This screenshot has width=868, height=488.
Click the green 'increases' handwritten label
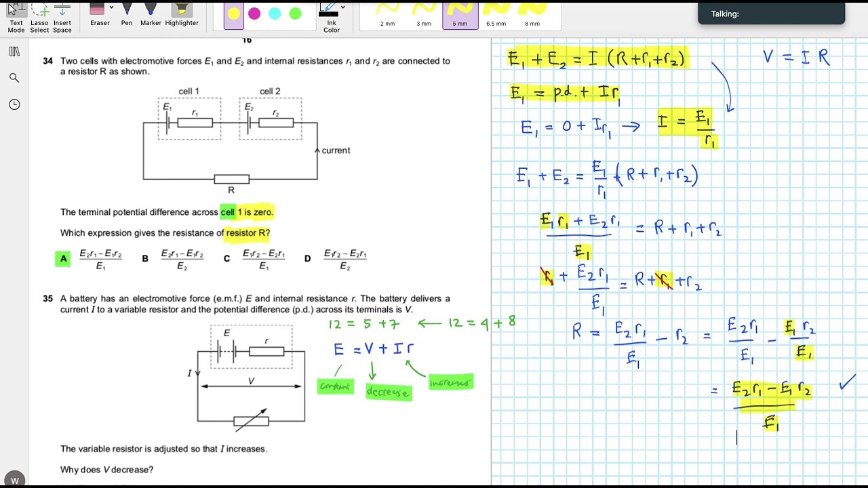click(x=450, y=382)
